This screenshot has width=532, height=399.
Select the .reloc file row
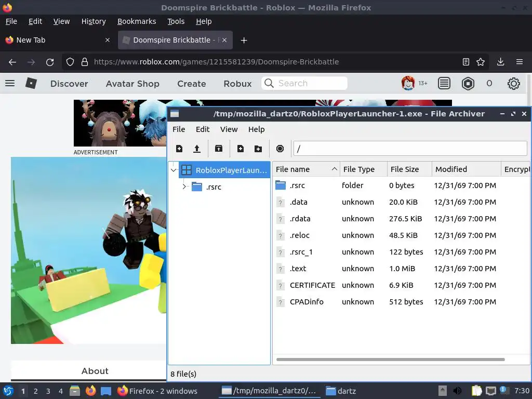[x=401, y=235]
